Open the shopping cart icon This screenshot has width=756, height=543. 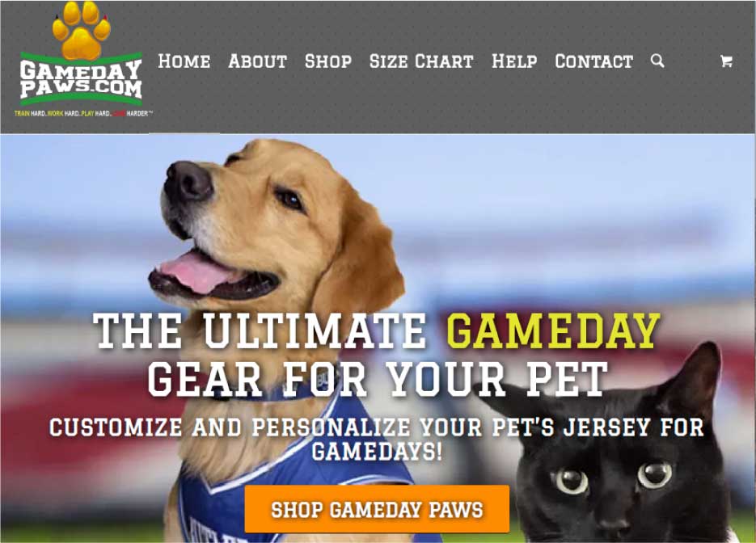[726, 61]
